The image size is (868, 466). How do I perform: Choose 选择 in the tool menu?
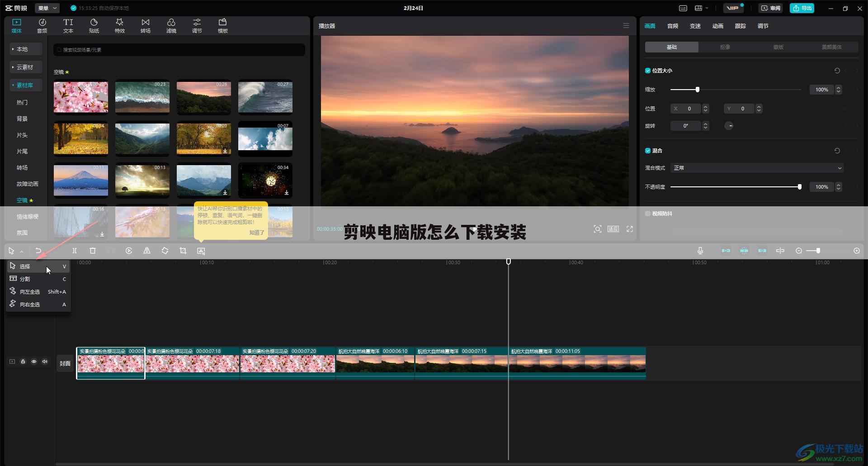[x=38, y=266]
